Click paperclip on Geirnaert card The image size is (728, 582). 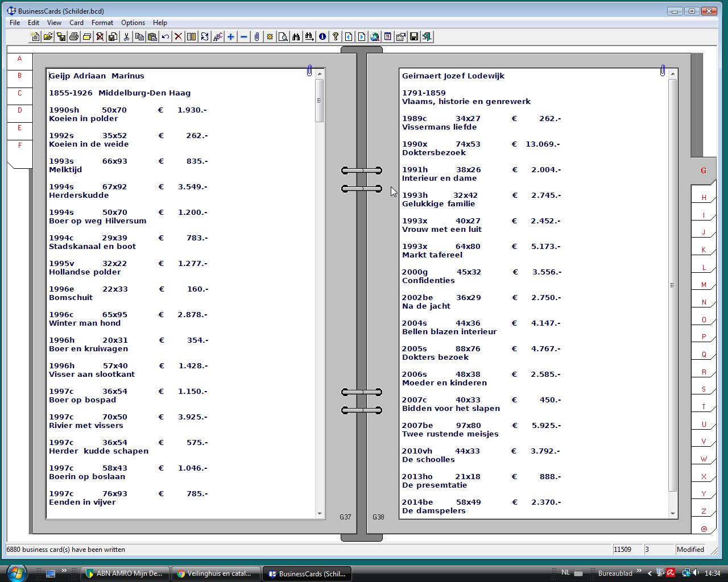[x=663, y=70]
